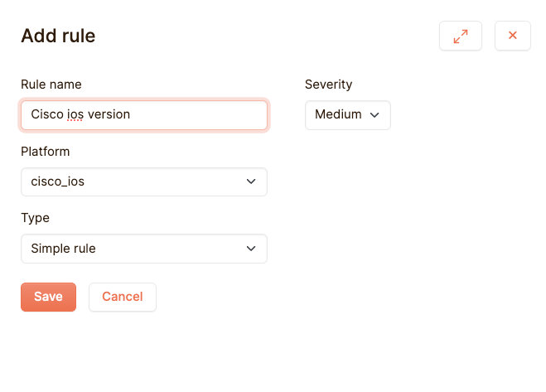Focus the Rule name text field
Screen dimensions: 546x392
(144, 115)
